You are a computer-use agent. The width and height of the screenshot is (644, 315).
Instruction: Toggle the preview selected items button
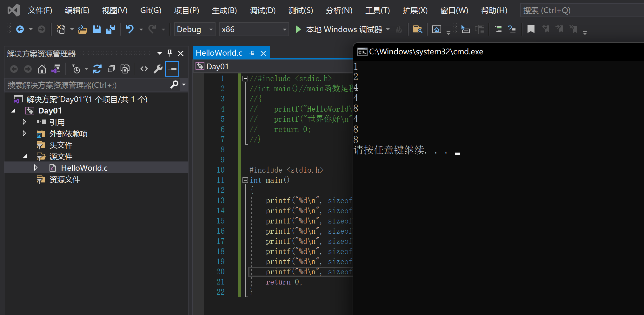tap(172, 69)
